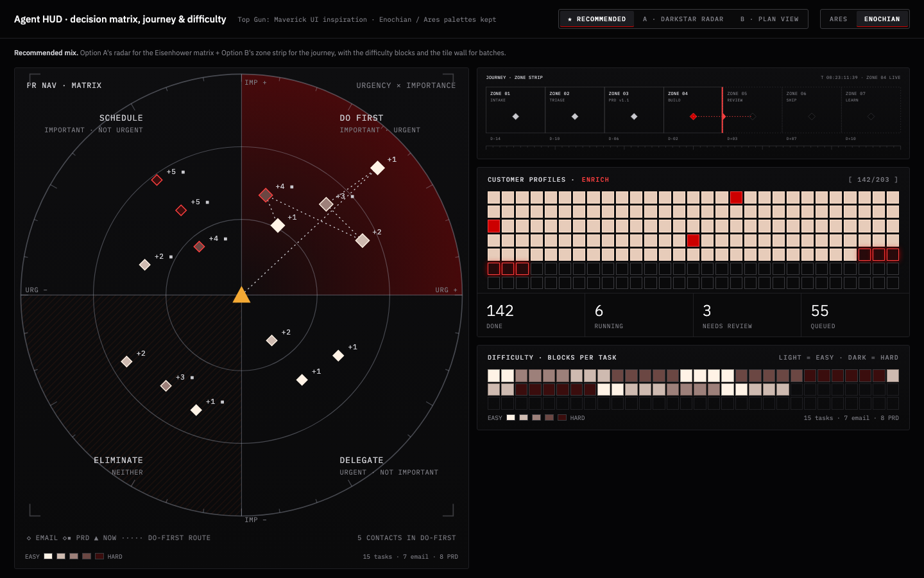
Task: Select the red Zone 04 Build diamond
Action: point(693,116)
